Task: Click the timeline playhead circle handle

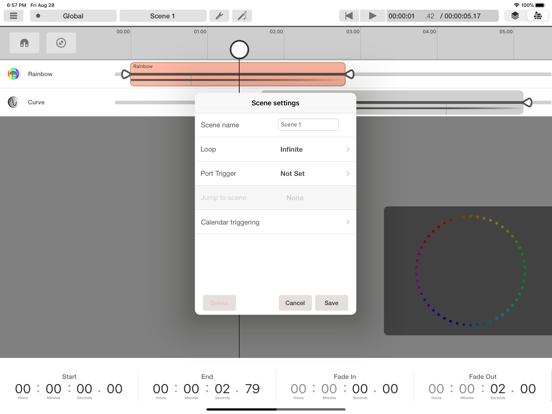Action: pyautogui.click(x=239, y=50)
